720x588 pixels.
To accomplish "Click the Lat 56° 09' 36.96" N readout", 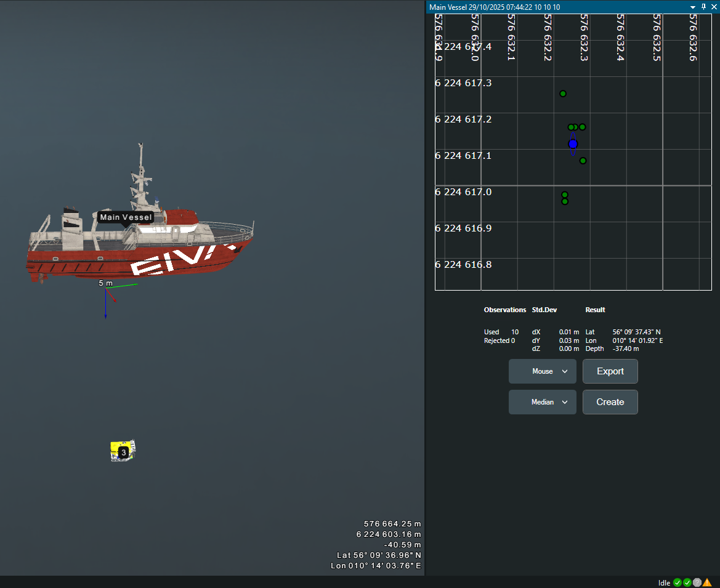I will click(379, 555).
